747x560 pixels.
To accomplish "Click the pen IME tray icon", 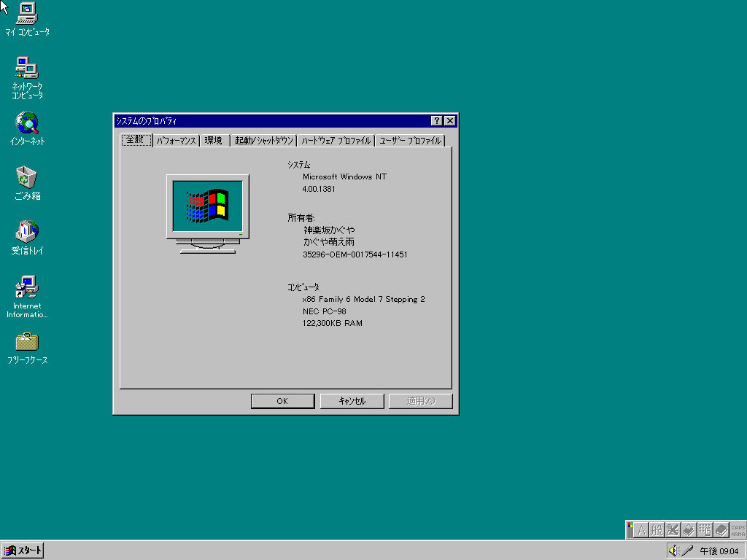I will pos(687,551).
